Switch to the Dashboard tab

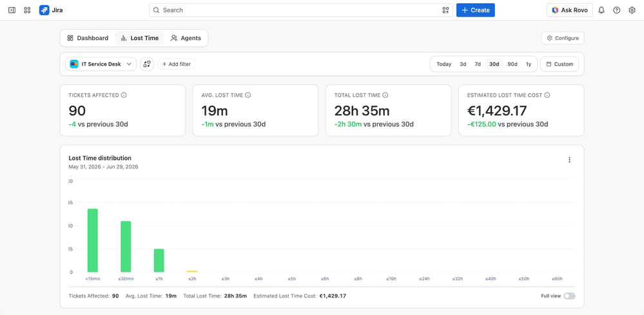coord(88,38)
